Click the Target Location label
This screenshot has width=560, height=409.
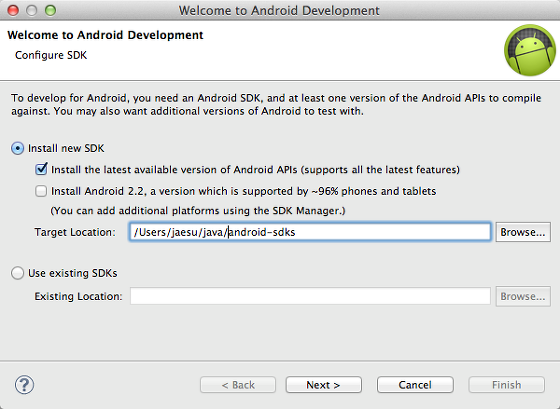pyautogui.click(x=75, y=232)
